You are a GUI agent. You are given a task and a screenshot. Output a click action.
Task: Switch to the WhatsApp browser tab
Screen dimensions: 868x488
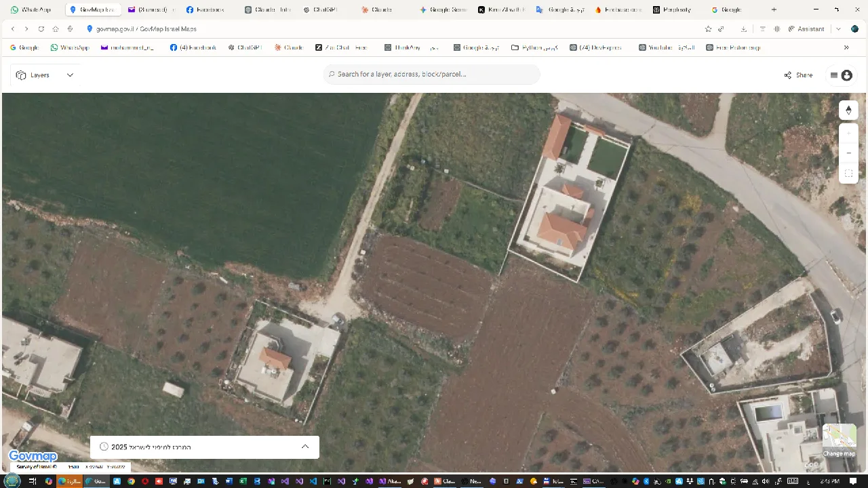coord(31,9)
